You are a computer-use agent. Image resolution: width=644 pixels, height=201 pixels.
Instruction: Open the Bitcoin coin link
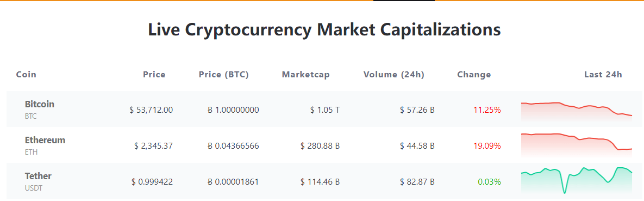pyautogui.click(x=40, y=104)
